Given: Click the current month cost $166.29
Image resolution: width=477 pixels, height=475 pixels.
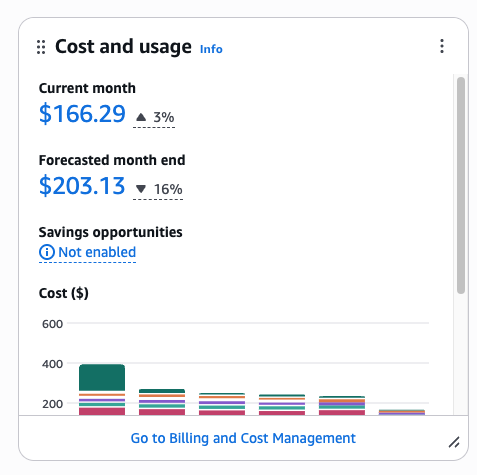Looking at the screenshot, I should coord(82,114).
